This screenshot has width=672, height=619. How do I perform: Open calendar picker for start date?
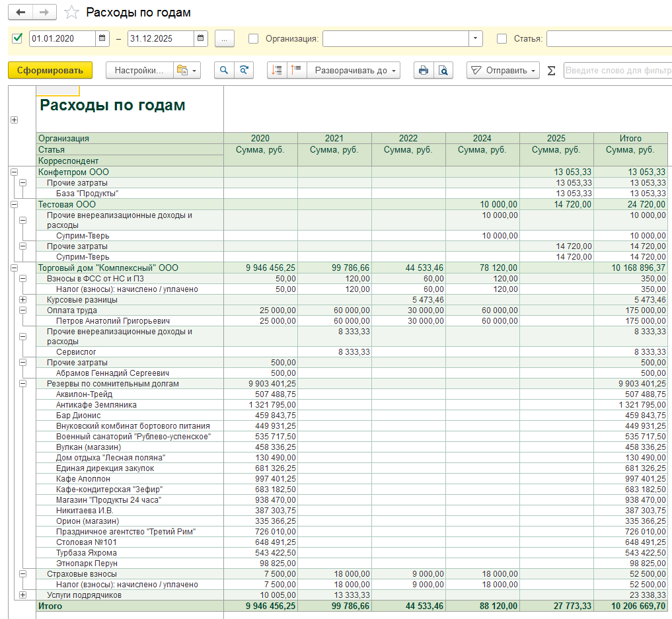pyautogui.click(x=102, y=39)
